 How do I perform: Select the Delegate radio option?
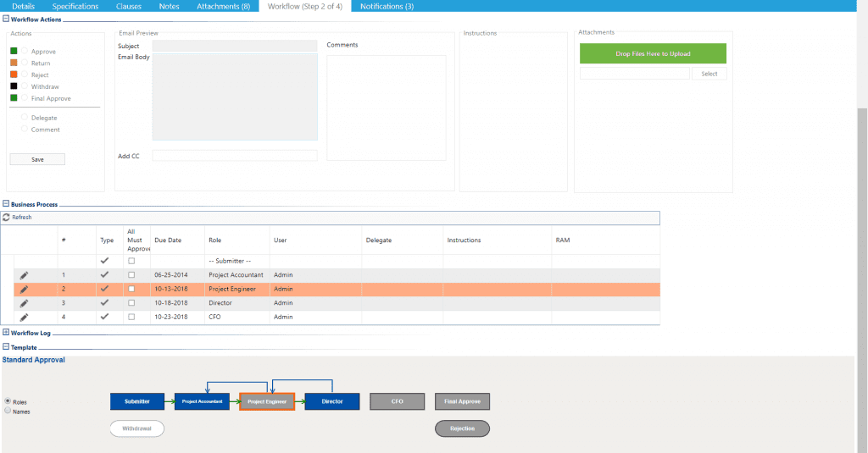click(25, 117)
